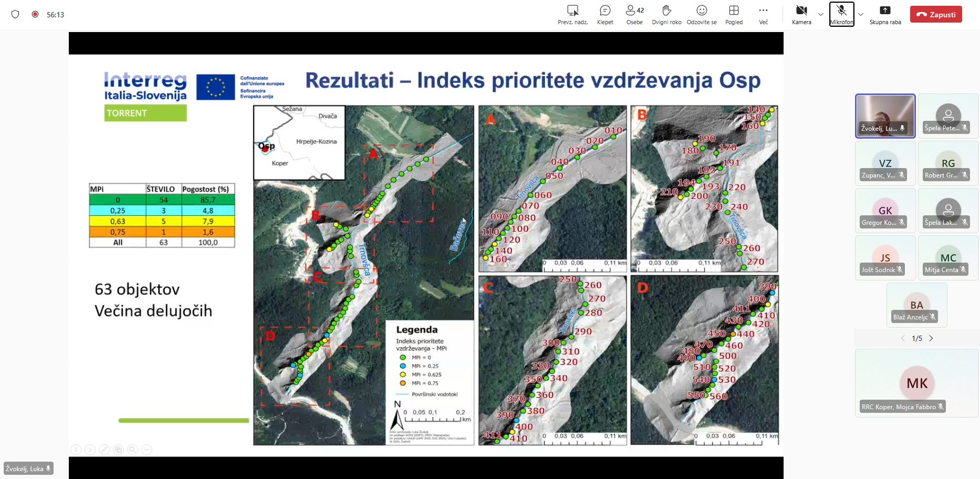
Task: Go to next participants page
Action: (x=931, y=338)
